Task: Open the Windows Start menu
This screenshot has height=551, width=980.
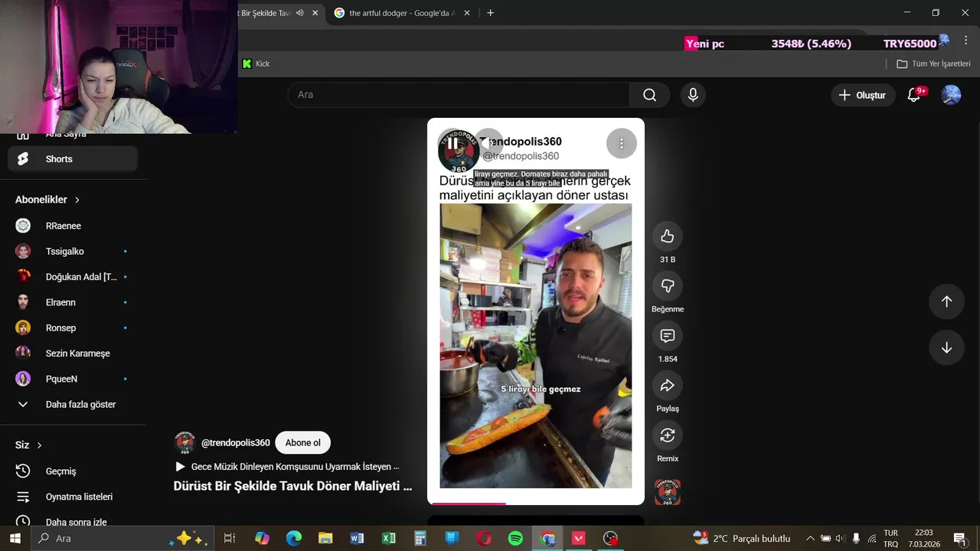Action: [15, 539]
